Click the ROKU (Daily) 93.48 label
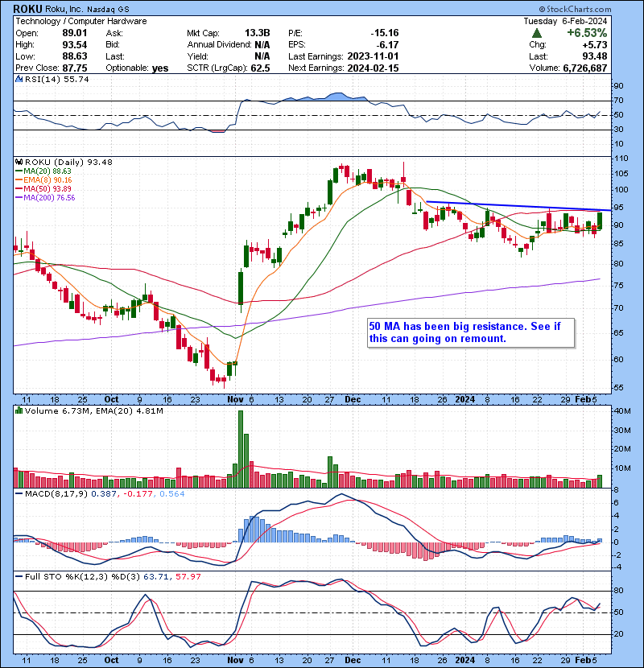Screen dimensions: 644x668 [68, 162]
